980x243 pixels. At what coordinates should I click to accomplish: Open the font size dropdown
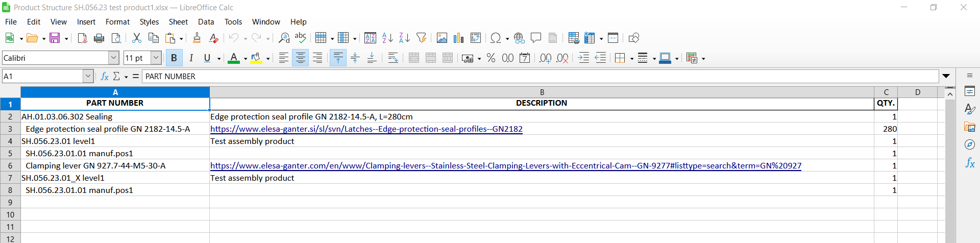pos(156,58)
